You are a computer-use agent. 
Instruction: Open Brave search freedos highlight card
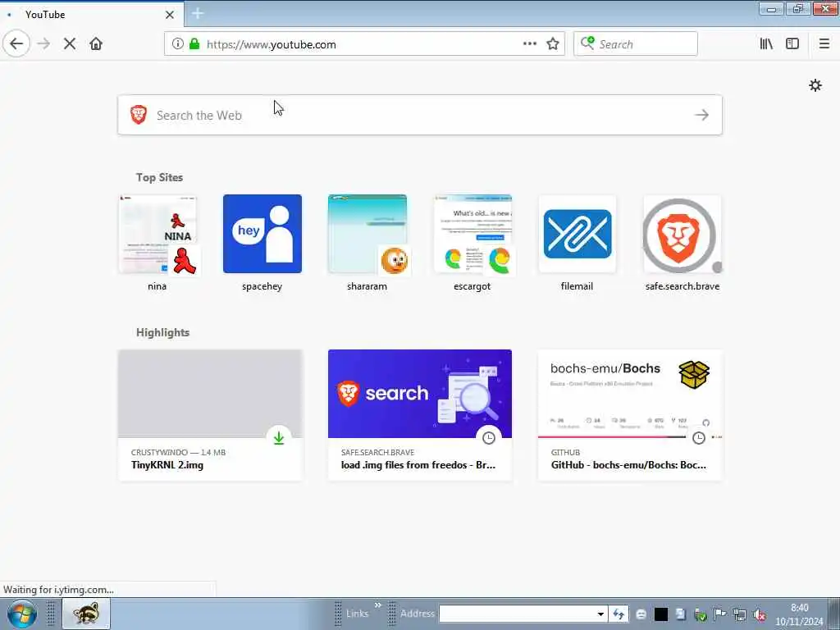tap(419, 414)
